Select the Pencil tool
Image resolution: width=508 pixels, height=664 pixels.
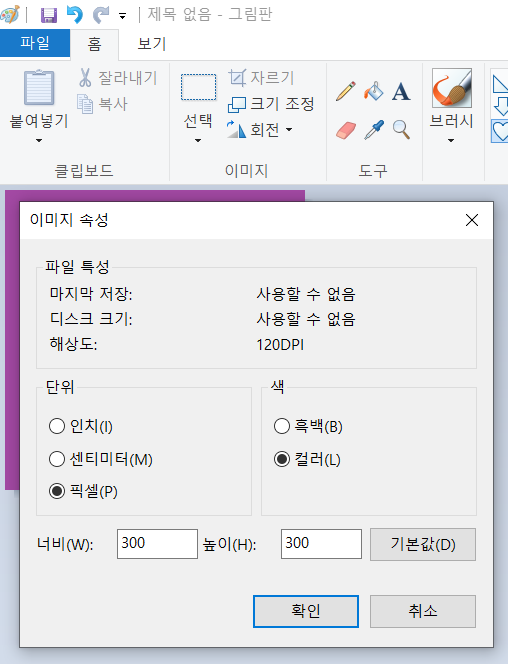point(346,91)
